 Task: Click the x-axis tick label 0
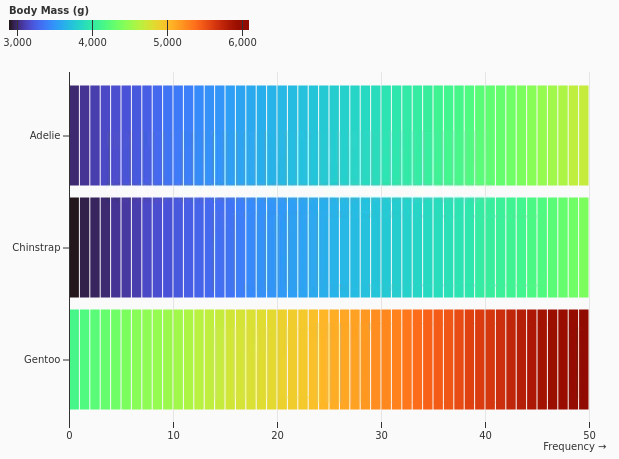pos(69,435)
